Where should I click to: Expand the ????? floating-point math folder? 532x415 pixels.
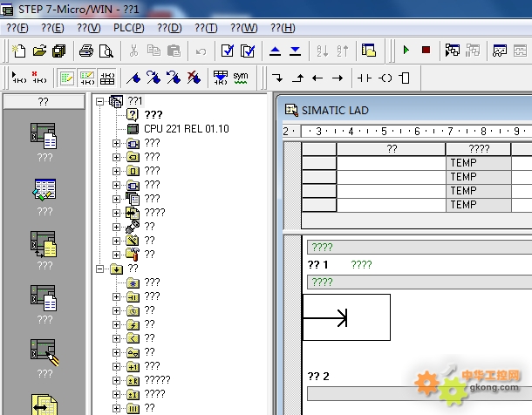116,380
